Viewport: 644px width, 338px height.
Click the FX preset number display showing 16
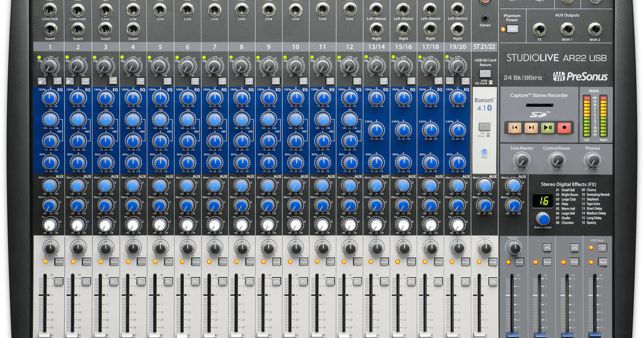[544, 201]
